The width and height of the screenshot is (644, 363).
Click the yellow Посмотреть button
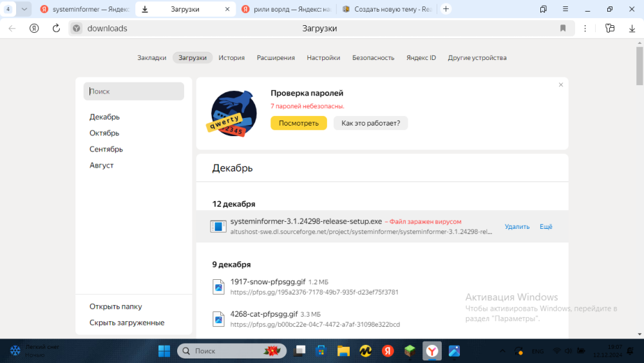pos(299,123)
